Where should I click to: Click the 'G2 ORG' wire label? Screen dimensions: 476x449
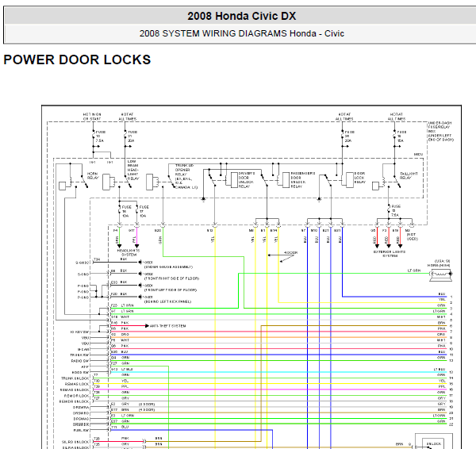(x=120, y=334)
